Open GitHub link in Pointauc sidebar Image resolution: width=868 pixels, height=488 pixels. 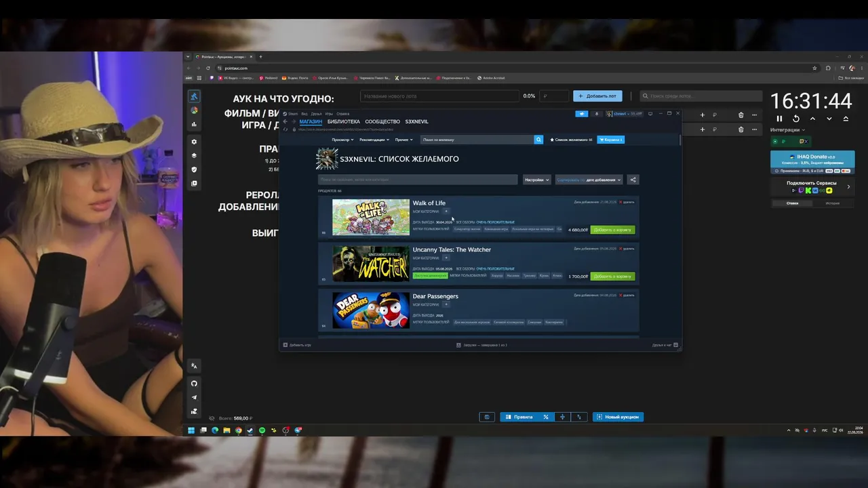[x=194, y=384]
